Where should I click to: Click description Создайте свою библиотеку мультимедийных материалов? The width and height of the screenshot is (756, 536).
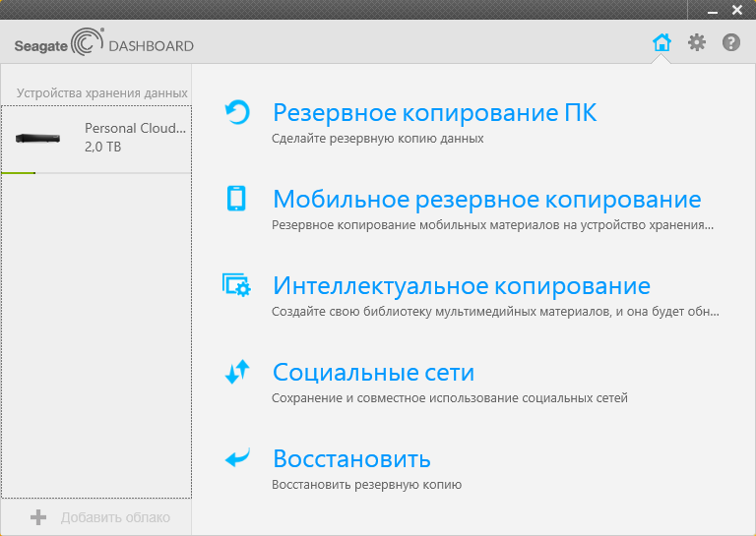[x=495, y=312]
